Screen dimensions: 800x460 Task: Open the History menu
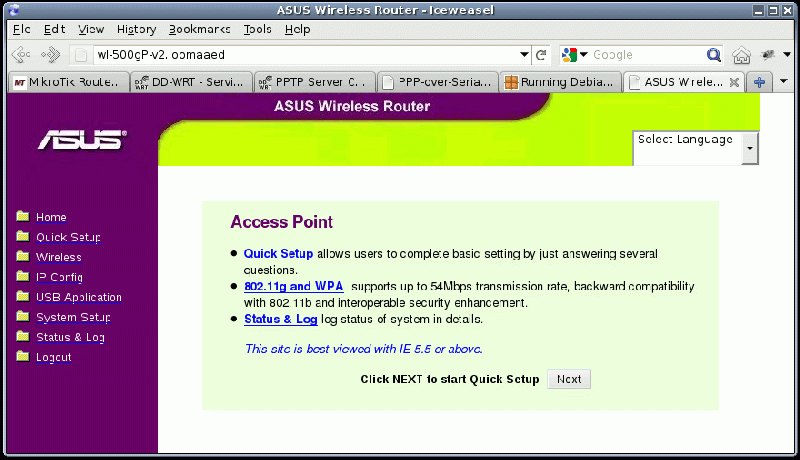tap(137, 30)
